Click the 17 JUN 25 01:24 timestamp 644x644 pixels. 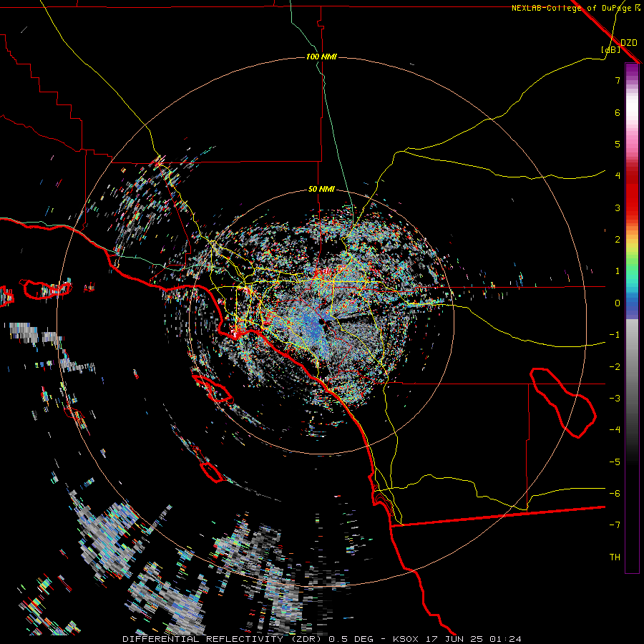(x=472, y=639)
